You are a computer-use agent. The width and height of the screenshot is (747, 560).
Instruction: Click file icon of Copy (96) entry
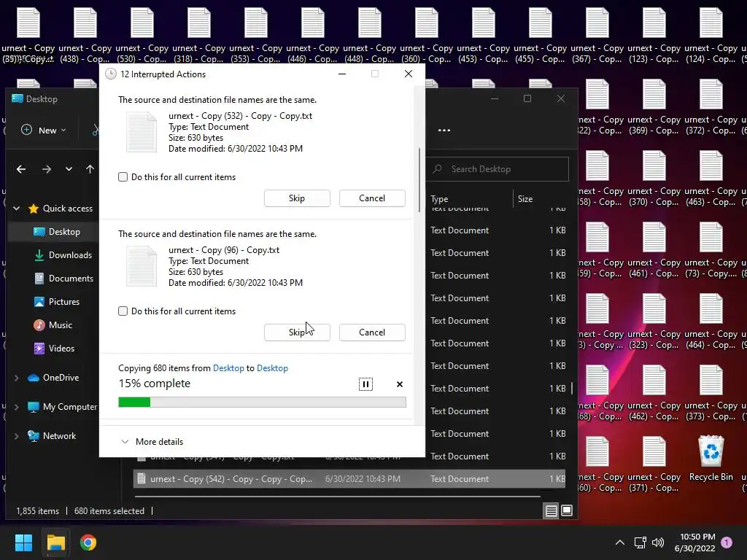coord(141,266)
